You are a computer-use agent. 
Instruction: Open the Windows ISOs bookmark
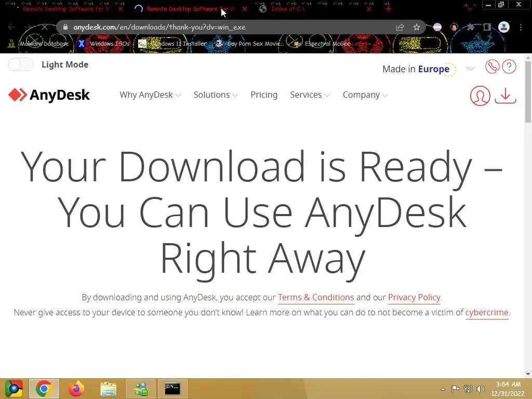[x=104, y=44]
